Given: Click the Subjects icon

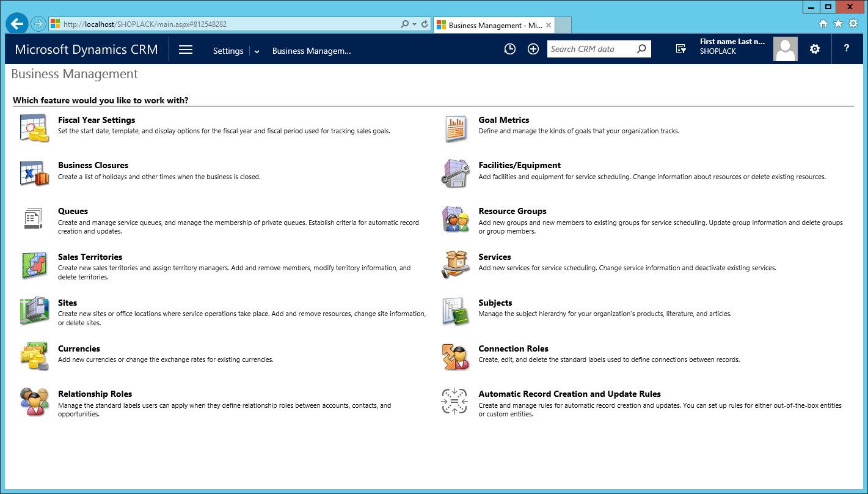Looking at the screenshot, I should point(455,311).
